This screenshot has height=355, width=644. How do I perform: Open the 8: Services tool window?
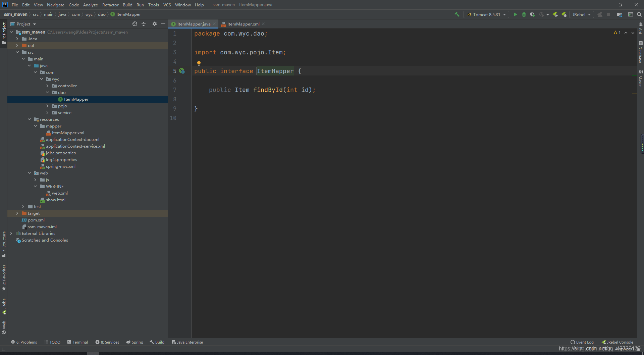tap(107, 342)
